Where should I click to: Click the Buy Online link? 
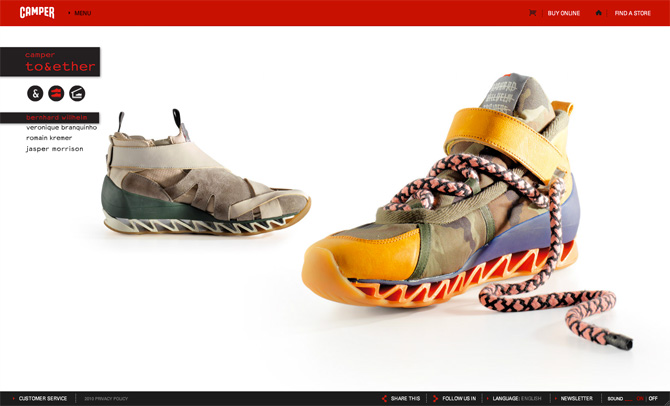(x=563, y=13)
